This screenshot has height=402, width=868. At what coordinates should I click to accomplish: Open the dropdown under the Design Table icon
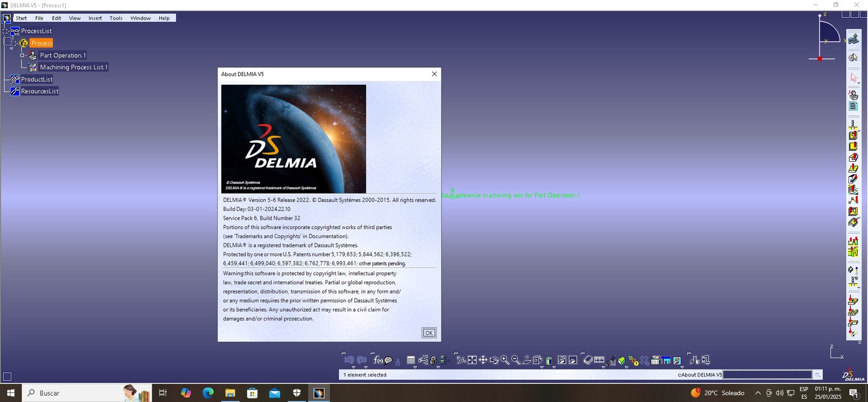(415, 367)
